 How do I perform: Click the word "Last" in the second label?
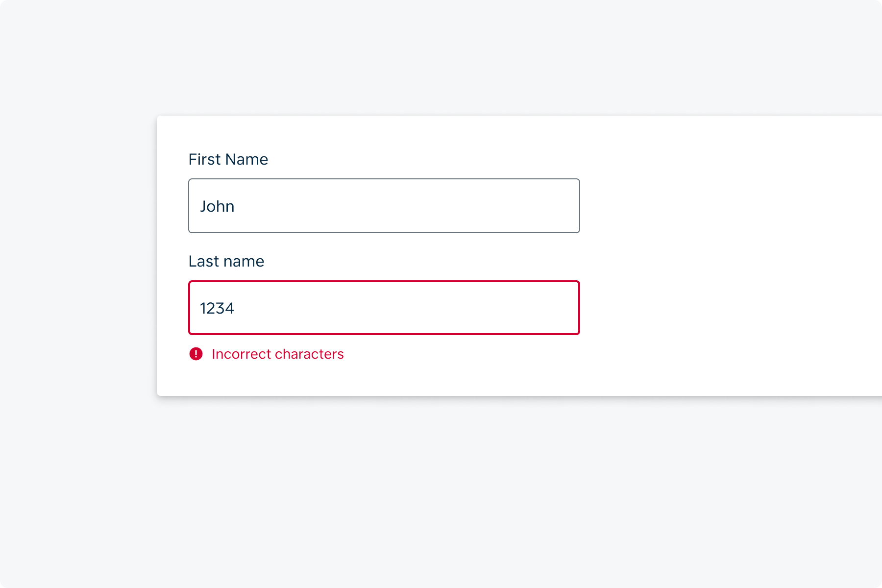click(x=204, y=261)
